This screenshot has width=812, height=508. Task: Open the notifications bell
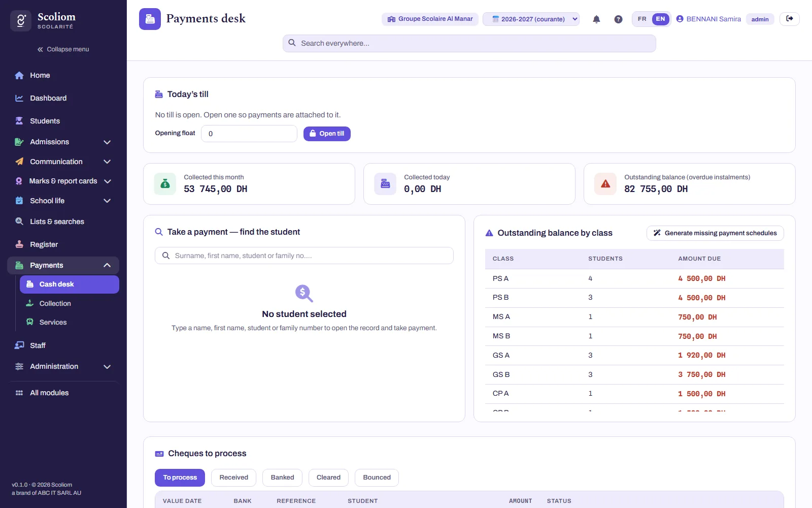tap(596, 19)
